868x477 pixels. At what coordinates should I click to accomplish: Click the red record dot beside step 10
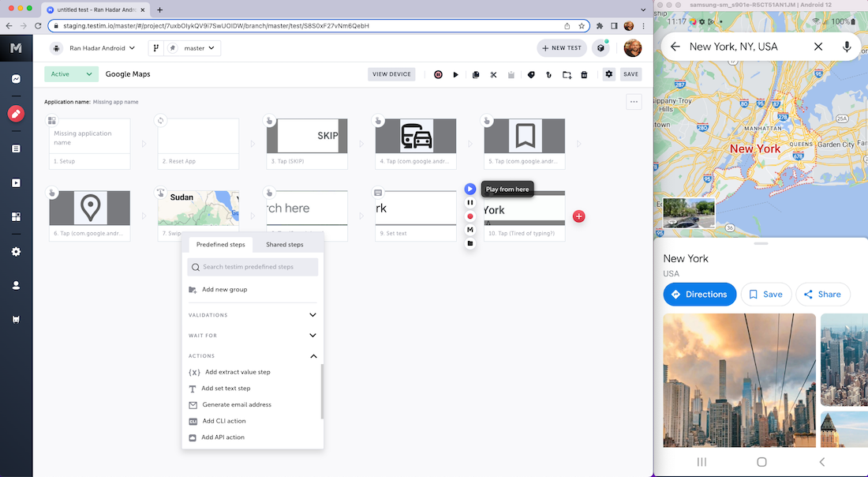tap(470, 216)
